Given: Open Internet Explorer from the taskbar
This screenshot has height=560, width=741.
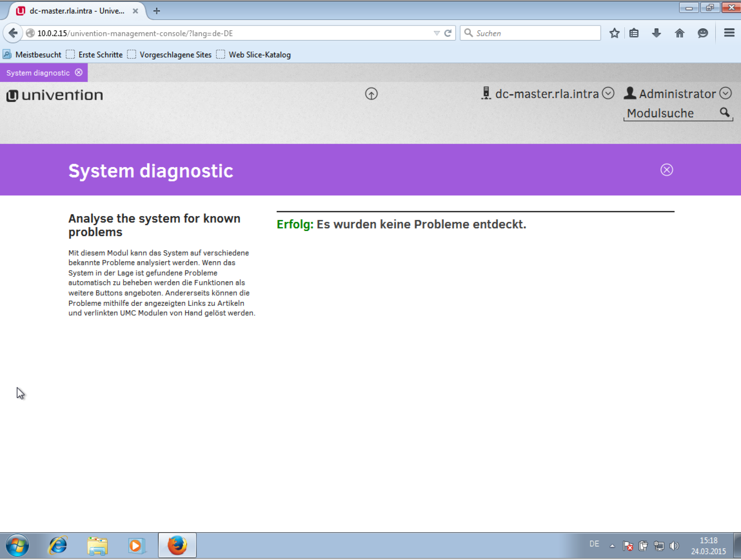Looking at the screenshot, I should pyautogui.click(x=58, y=545).
